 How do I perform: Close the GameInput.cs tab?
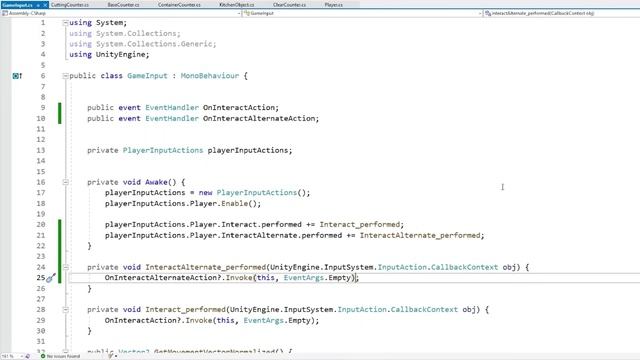(45, 5)
